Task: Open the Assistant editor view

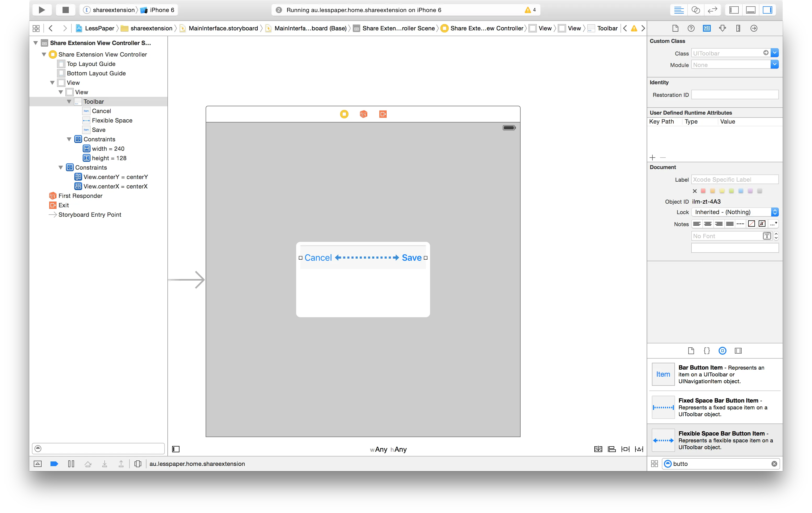Action: pyautogui.click(x=696, y=10)
